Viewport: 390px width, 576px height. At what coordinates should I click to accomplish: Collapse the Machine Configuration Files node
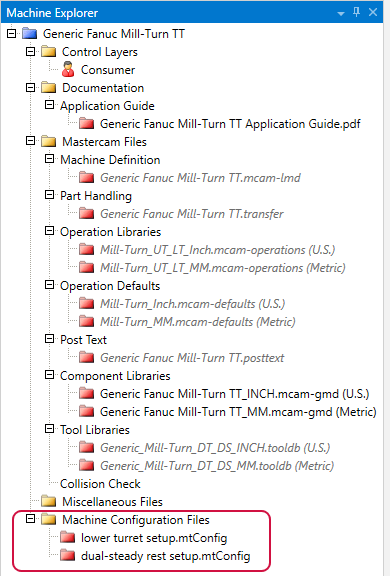click(30, 519)
